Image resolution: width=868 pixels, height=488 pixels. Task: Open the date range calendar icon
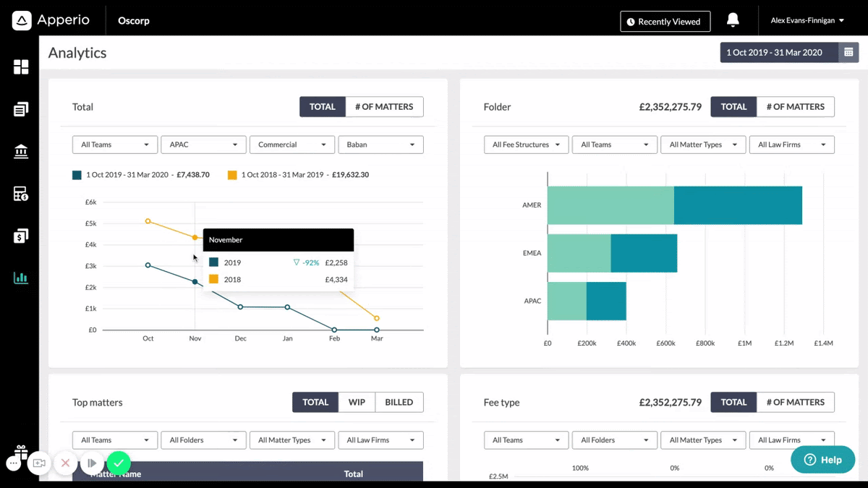click(848, 53)
